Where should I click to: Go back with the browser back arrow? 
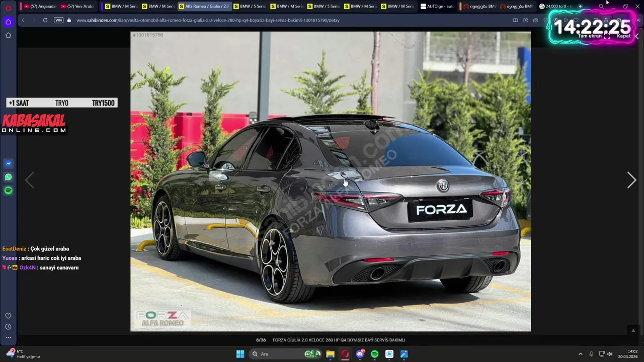(x=23, y=20)
